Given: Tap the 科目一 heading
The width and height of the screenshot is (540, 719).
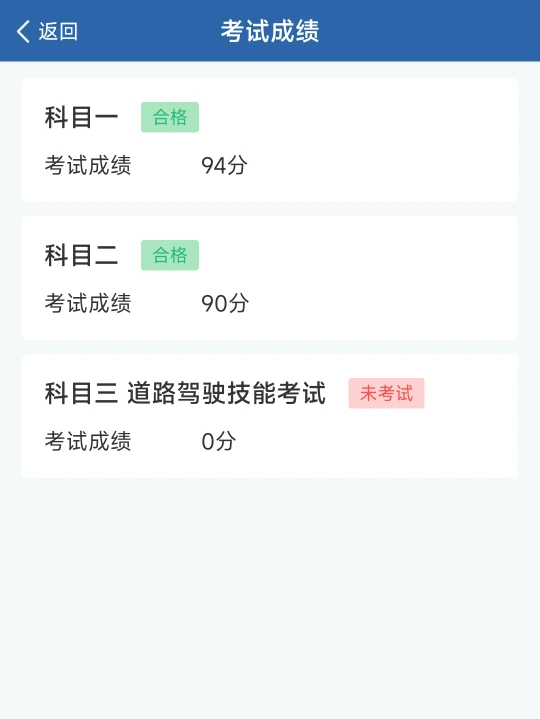Looking at the screenshot, I should [x=82, y=117].
